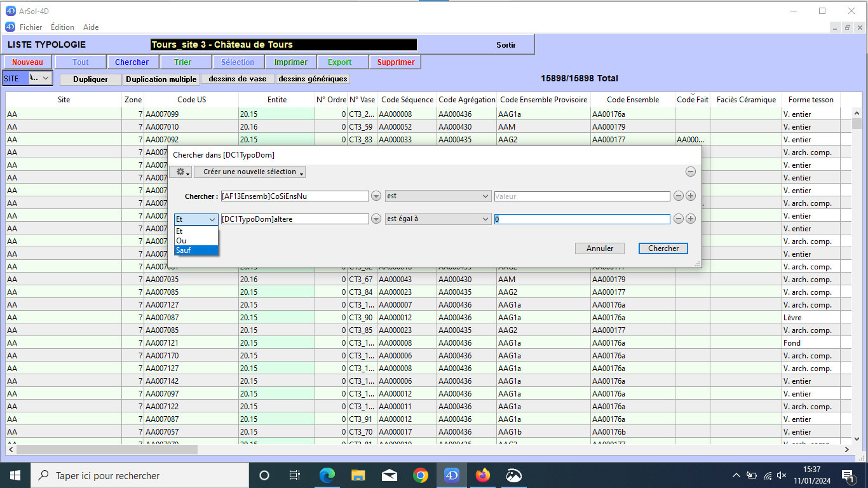Screen dimensions: 868x488
Task: Click the Trier toolbar button
Action: tap(184, 62)
